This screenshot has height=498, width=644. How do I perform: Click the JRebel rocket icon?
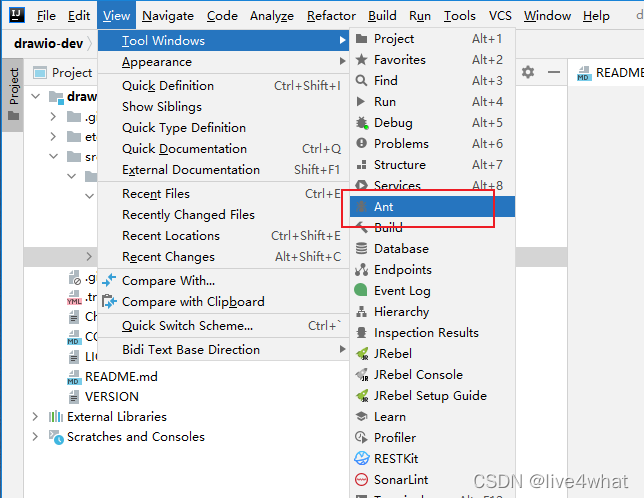(x=362, y=353)
